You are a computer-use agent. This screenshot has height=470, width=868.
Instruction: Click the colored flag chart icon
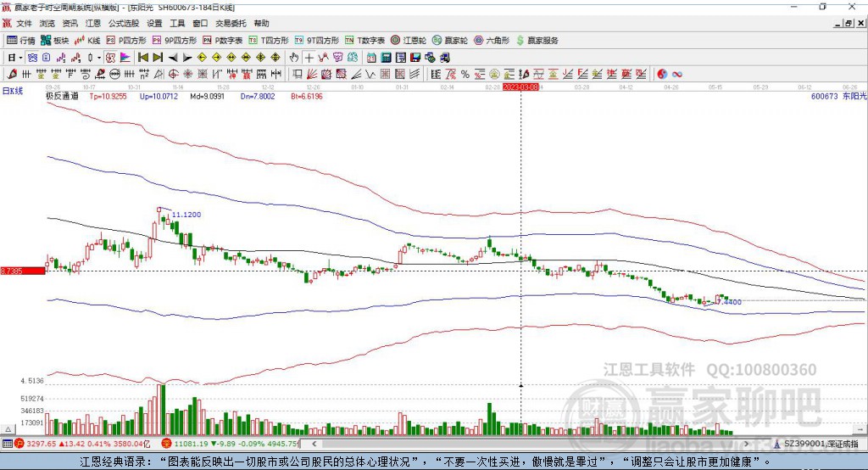125,58
